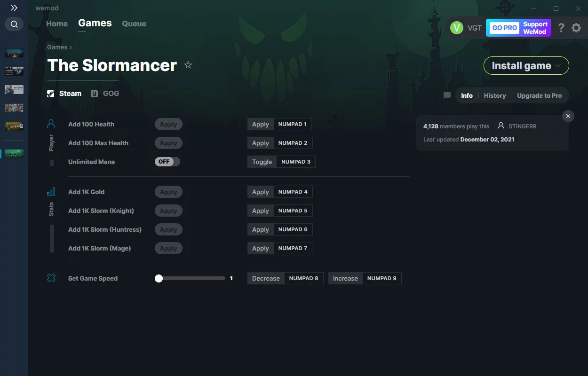Open the second game thumbnail in sidebar

[14, 71]
